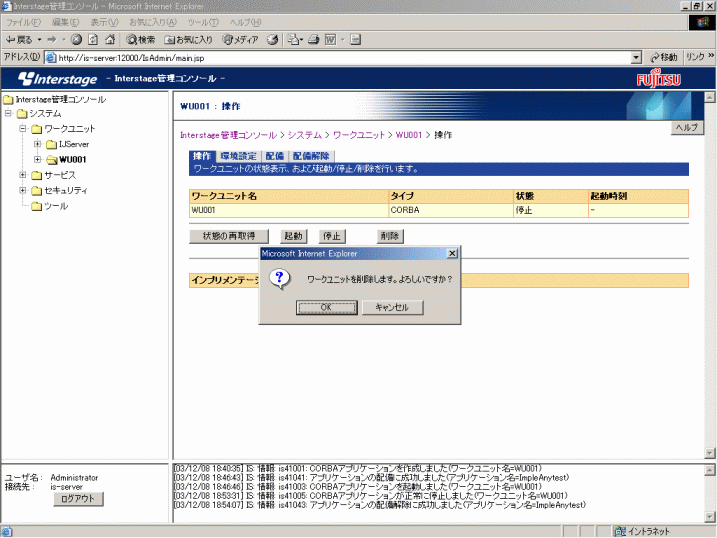The height and width of the screenshot is (538, 717).
Task: Click the Windows flag throbber icon
Action: tap(702, 22)
